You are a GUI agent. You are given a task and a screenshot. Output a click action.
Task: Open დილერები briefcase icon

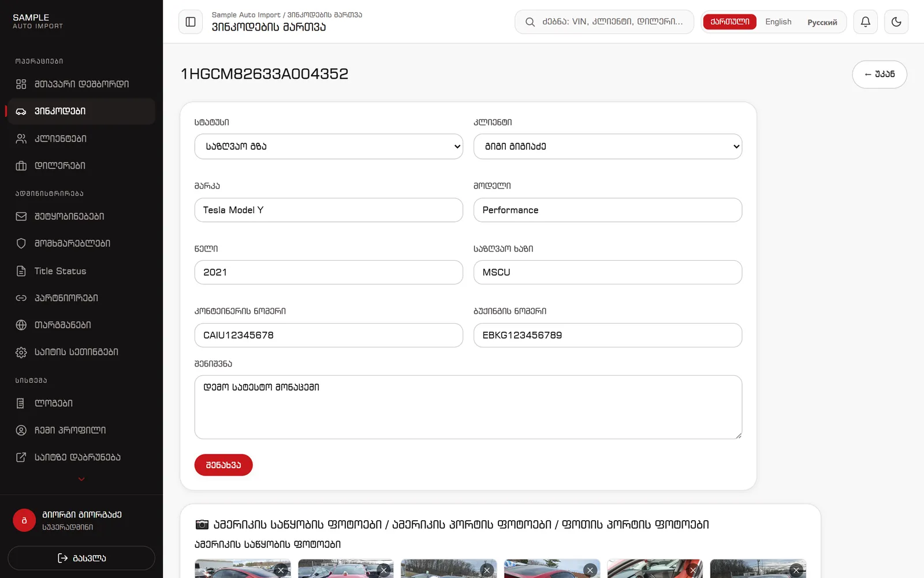(21, 166)
